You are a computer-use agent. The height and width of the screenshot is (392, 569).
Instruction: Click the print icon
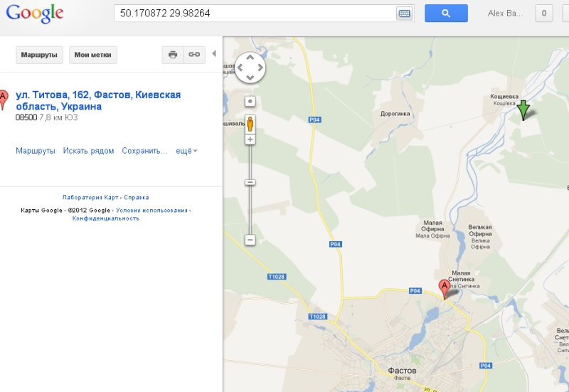pyautogui.click(x=173, y=55)
